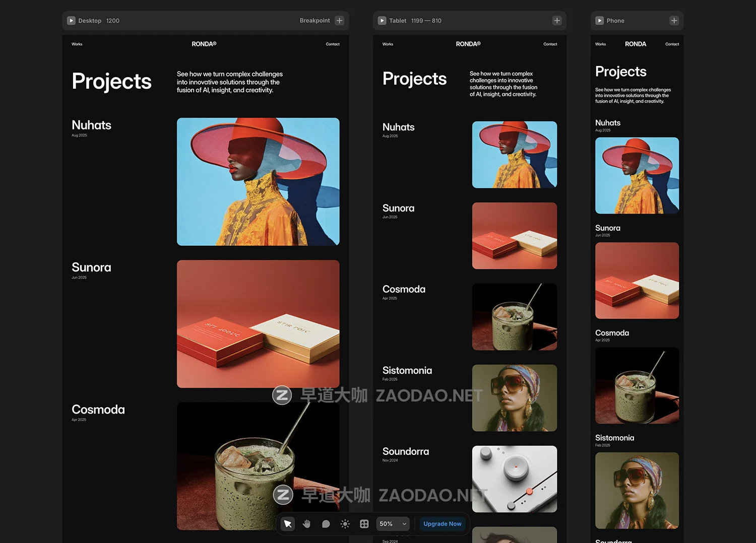Click plus icon on Tablet header
Screen dimensions: 756x543
[557, 21]
